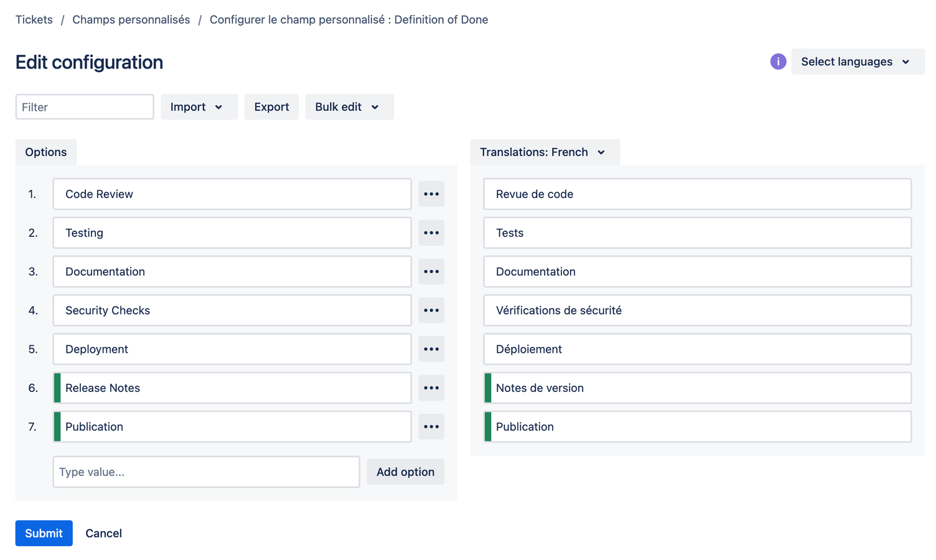Viewport: 936px width, 560px height.
Task: Click the Add option button
Action: [405, 472]
